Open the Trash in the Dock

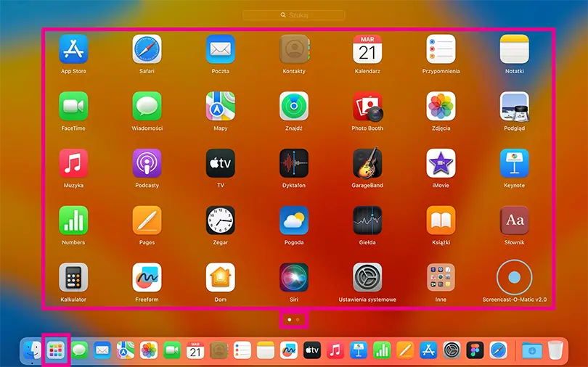click(555, 351)
